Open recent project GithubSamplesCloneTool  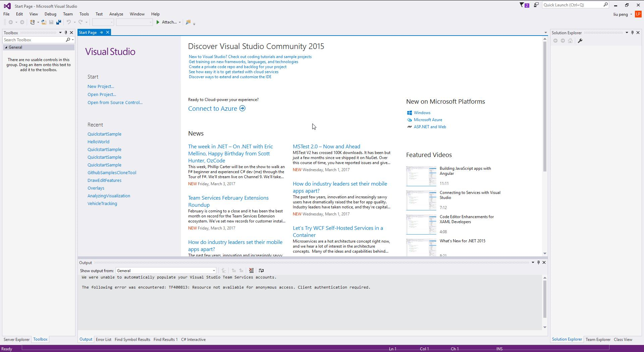(x=112, y=172)
